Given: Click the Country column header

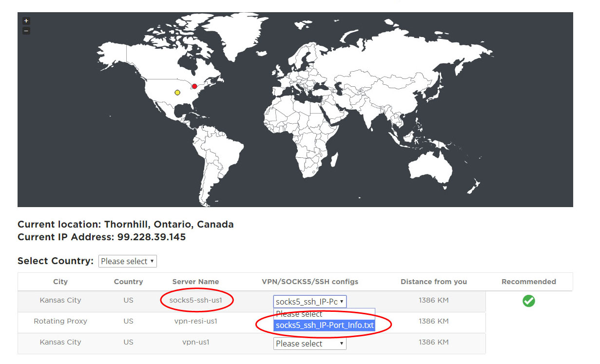Looking at the screenshot, I should 128,282.
